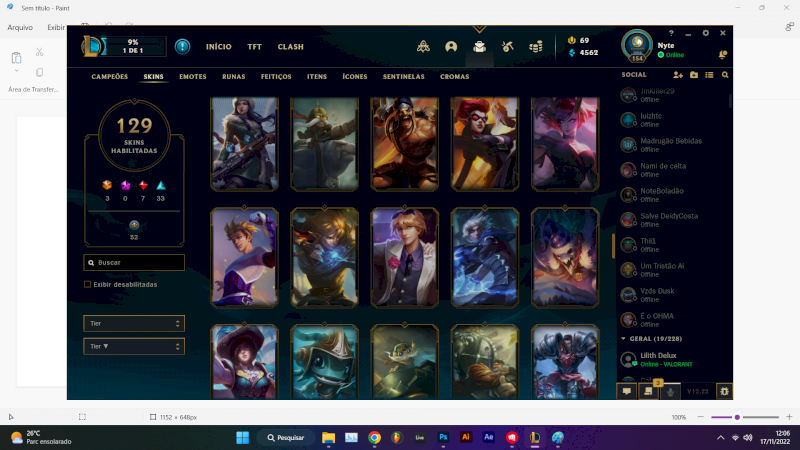
Task: Click the voice microphone icon
Action: pos(670,391)
